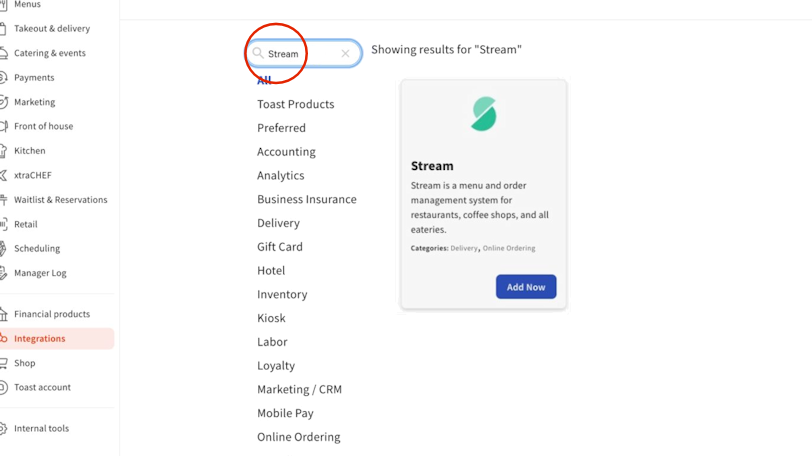The width and height of the screenshot is (812, 456).
Task: Open the Delivery category link on Stream card
Action: [464, 248]
